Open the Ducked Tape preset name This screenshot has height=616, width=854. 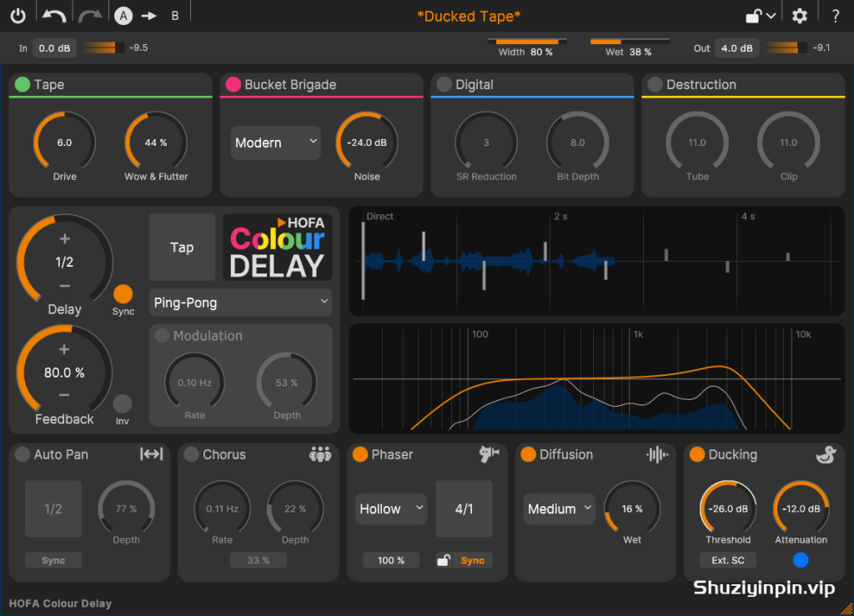(x=469, y=17)
